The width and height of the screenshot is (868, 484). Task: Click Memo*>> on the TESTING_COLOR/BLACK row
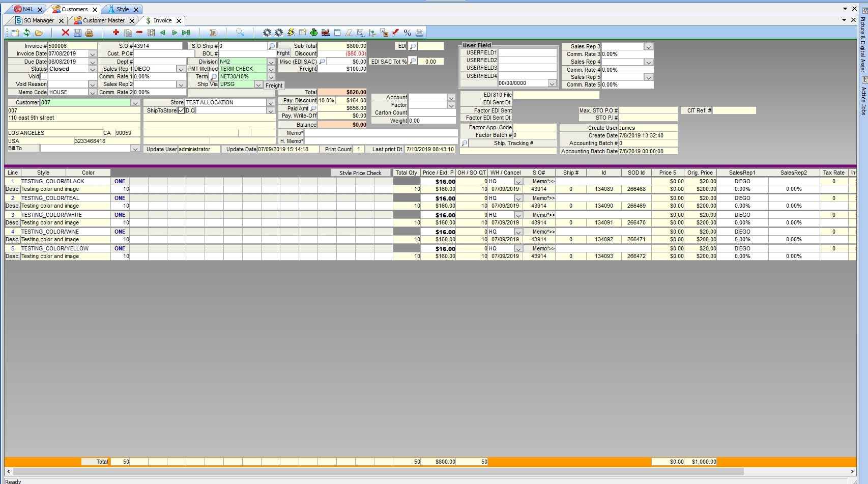(543, 182)
